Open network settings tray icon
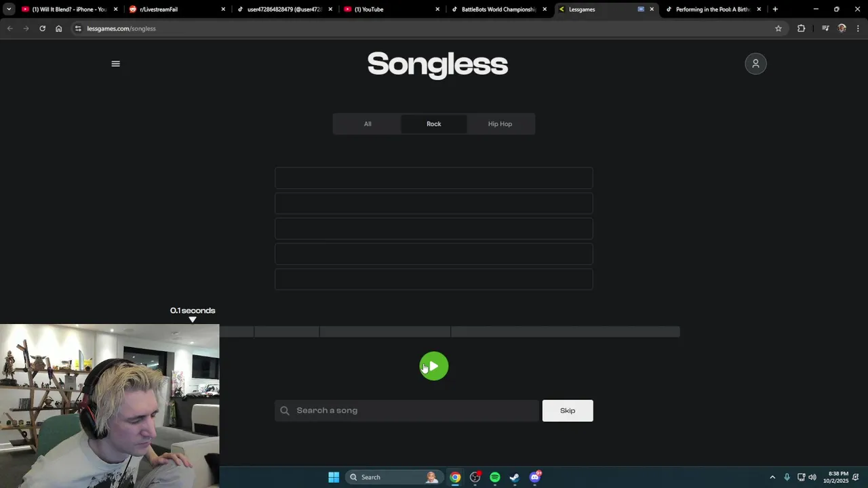Screen dimensions: 868x488 pyautogui.click(x=801, y=477)
